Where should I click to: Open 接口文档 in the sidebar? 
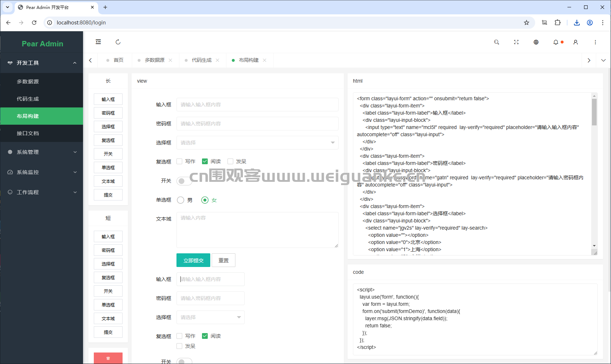pyautogui.click(x=42, y=133)
